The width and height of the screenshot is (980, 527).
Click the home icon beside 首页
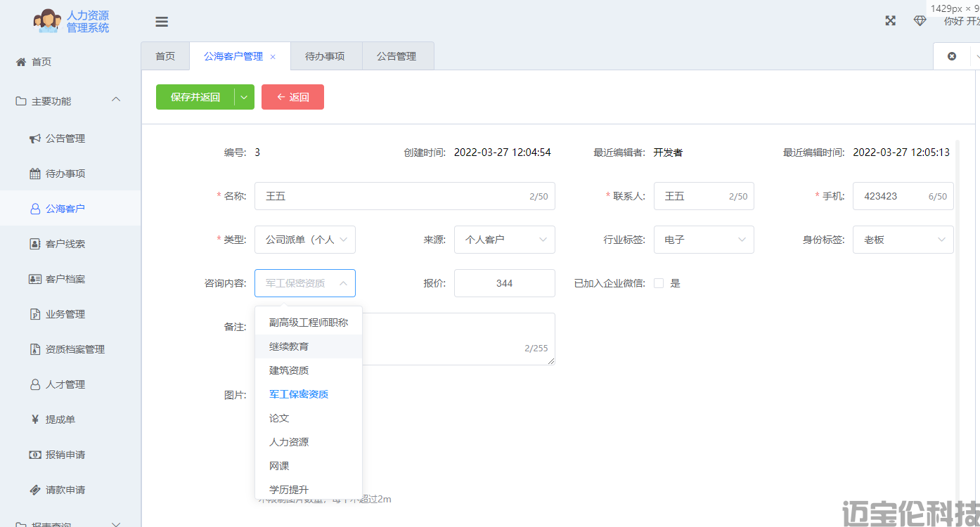click(21, 62)
